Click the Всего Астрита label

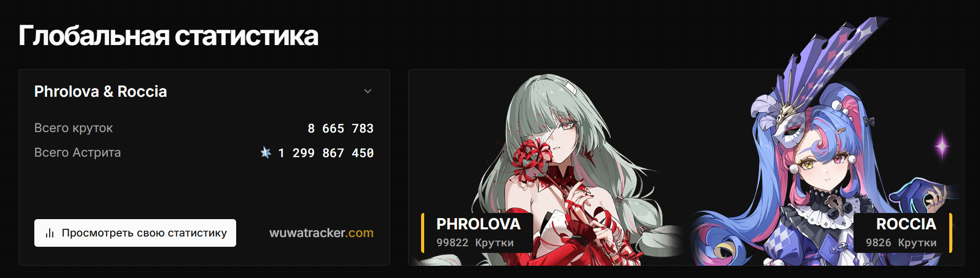(x=77, y=153)
